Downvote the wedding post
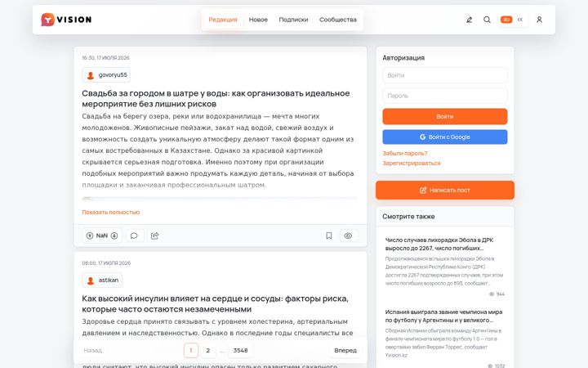The width and height of the screenshot is (588, 368). click(114, 236)
